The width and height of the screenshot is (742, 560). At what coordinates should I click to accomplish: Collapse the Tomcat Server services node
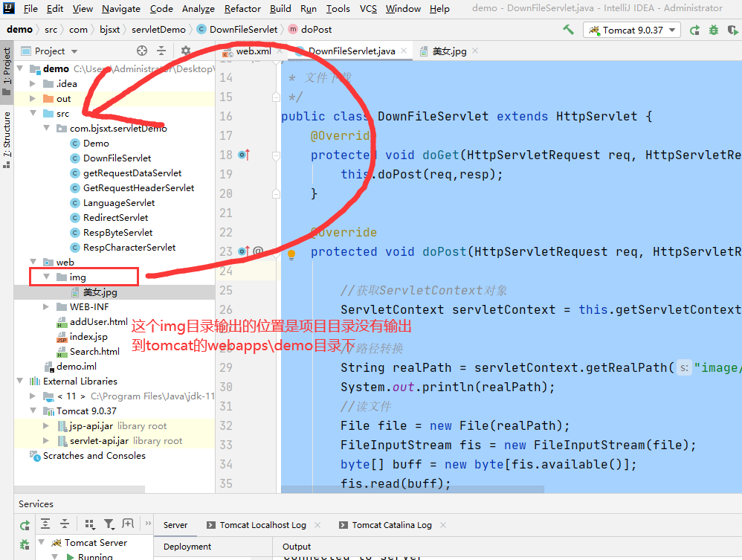41,542
